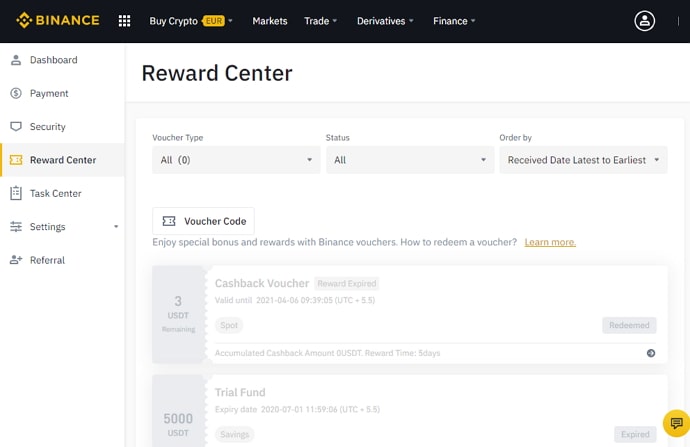
Task: Open Markets in the top navigation
Action: [x=270, y=21]
